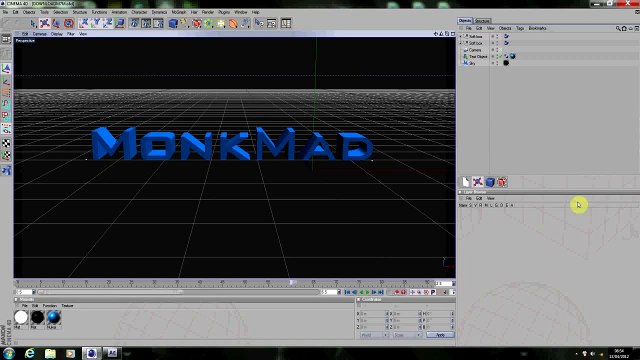This screenshot has height=360, width=640.
Task: Open the World coordinate dropdown
Action: pos(374,335)
